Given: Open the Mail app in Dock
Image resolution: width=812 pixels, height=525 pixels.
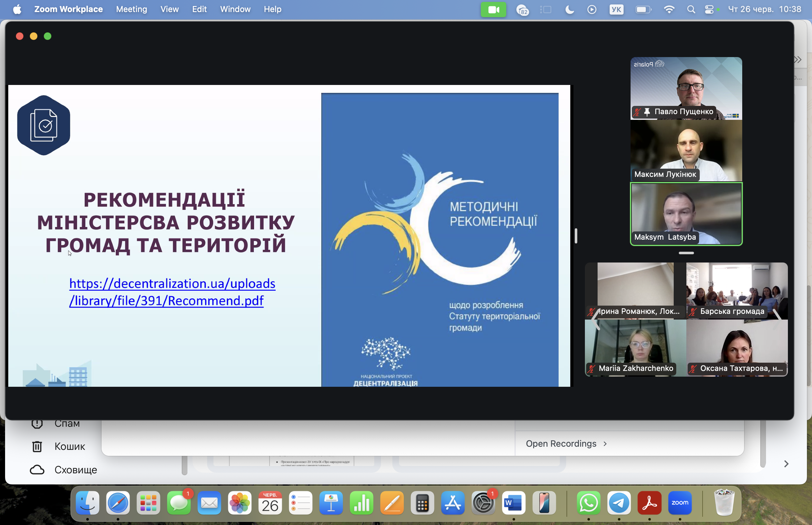Looking at the screenshot, I should [x=209, y=502].
